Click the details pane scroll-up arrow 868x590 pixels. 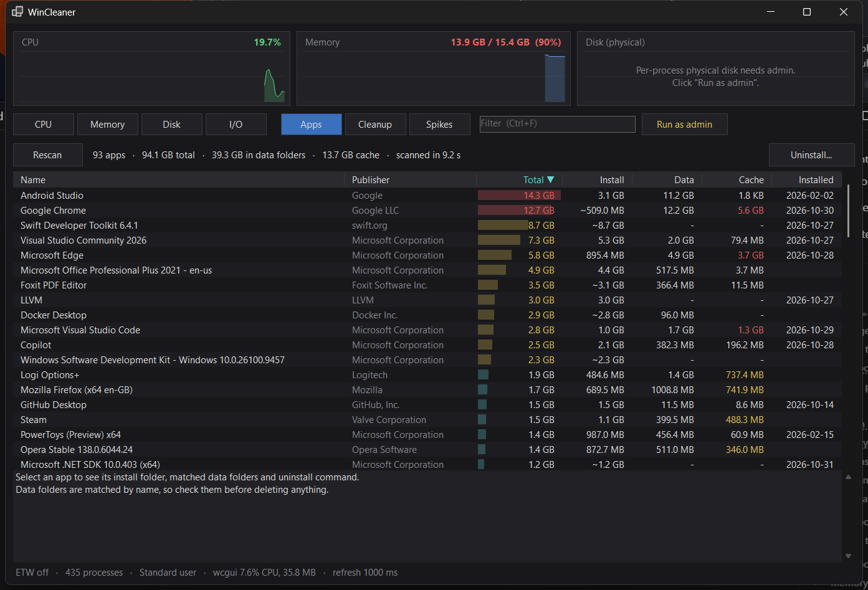[x=848, y=477]
